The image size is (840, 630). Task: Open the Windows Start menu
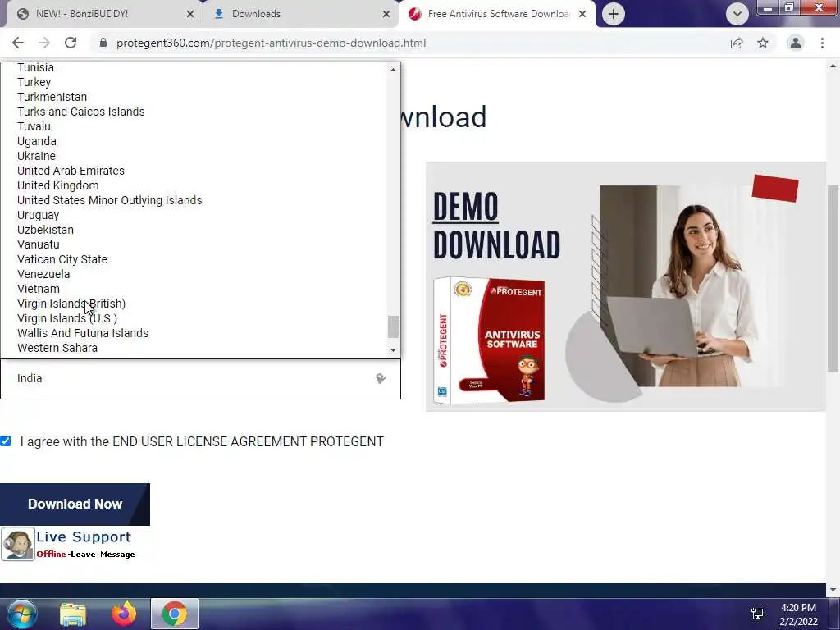(x=22, y=614)
